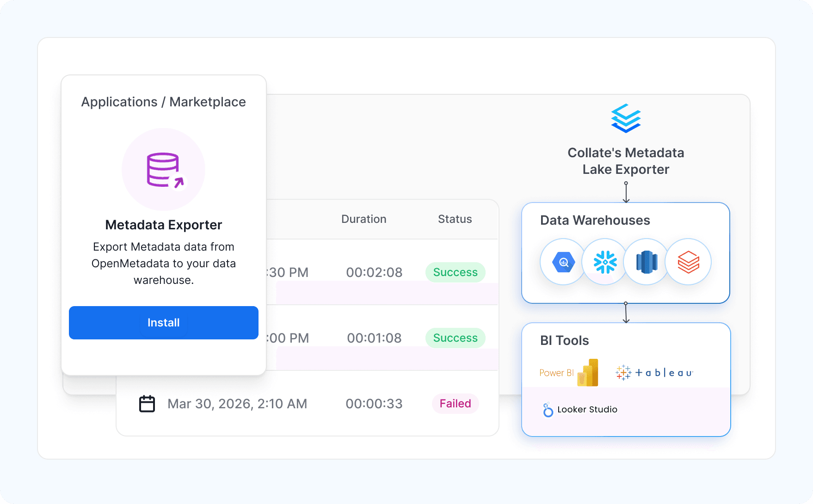Click Collate's Metadata Lake Exporter title
The image size is (813, 504).
626,161
